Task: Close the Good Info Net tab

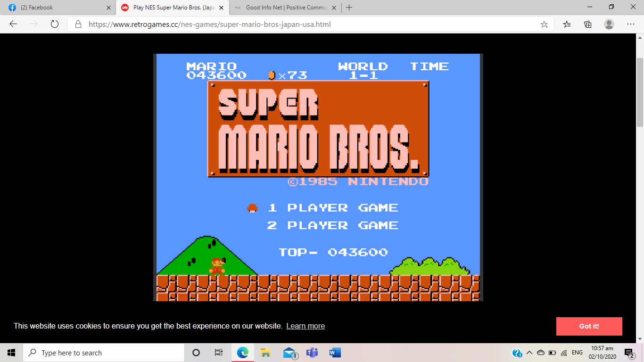Action: [x=334, y=8]
